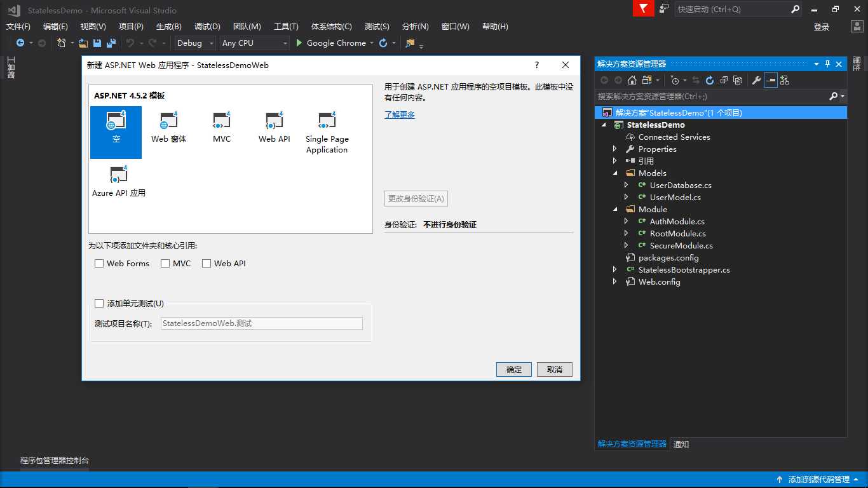This screenshot has width=868, height=488.
Task: Click 登录 sign-in link
Action: click(x=822, y=27)
